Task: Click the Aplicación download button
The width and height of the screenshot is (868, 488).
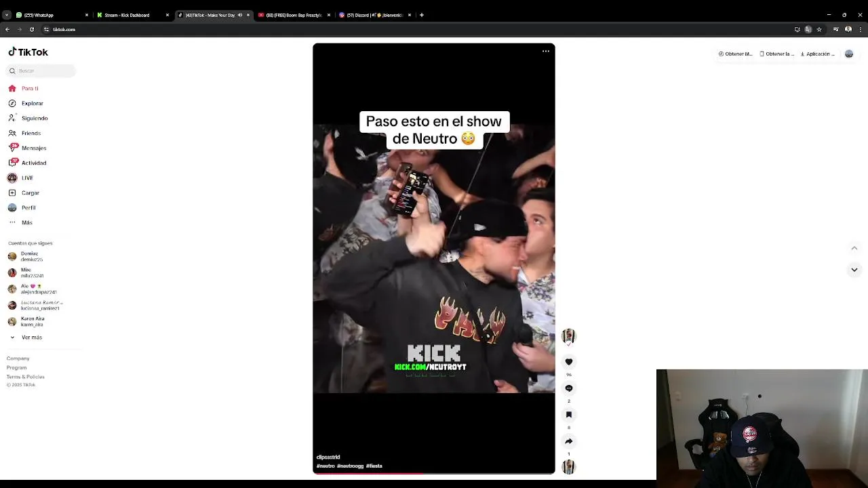Action: pos(818,54)
